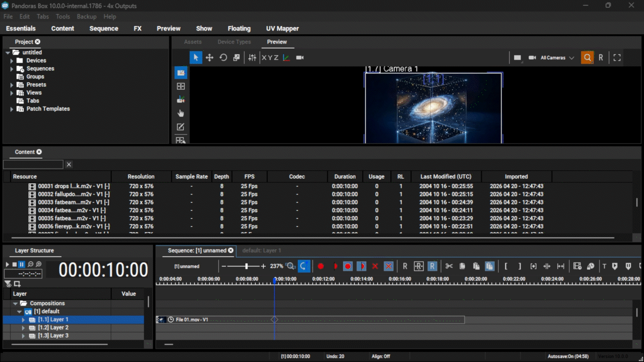644x362 pixels.
Task: Sort content by the Duration column header
Action: 345,176
